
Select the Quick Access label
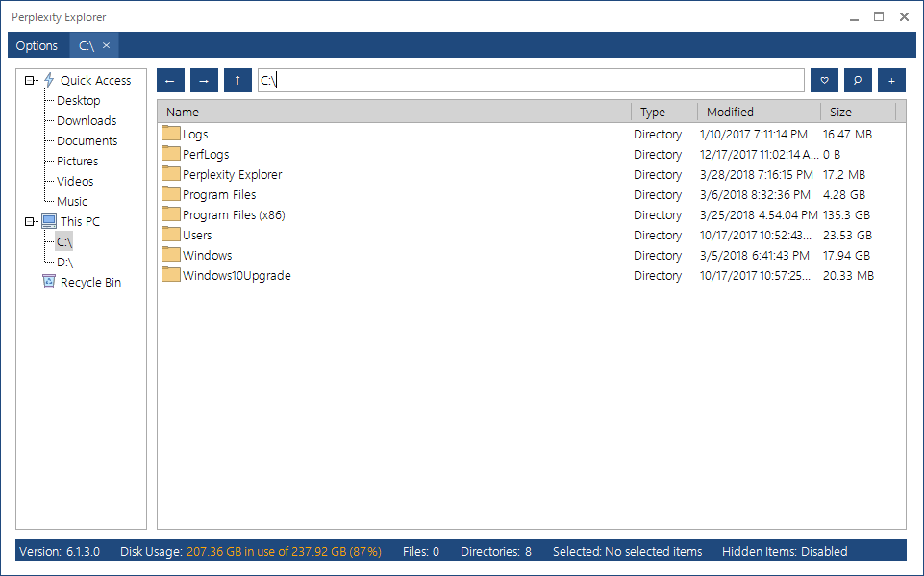tap(95, 80)
